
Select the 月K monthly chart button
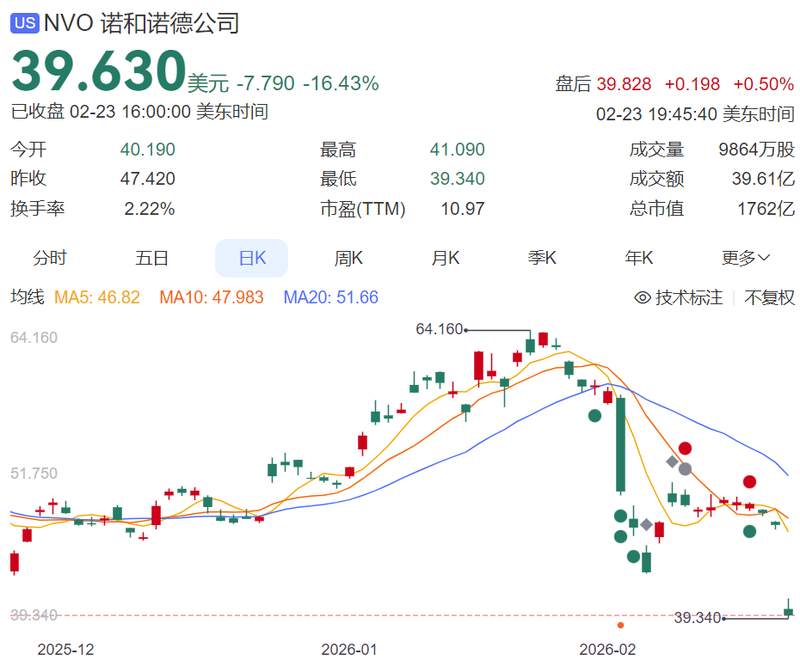[445, 258]
